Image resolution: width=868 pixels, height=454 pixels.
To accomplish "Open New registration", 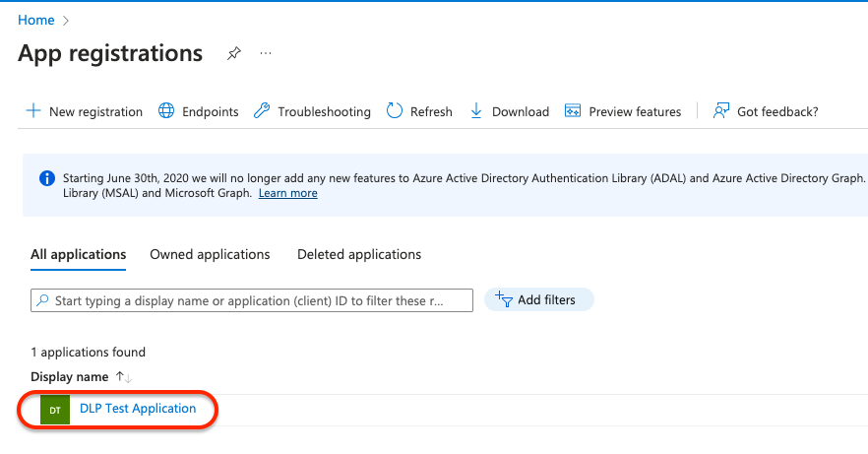I will (x=85, y=111).
